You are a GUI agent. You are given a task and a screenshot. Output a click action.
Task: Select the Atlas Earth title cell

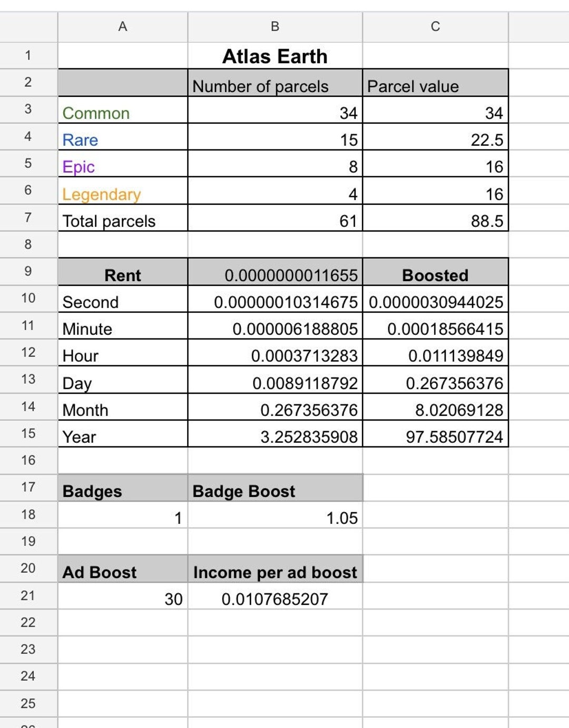click(x=275, y=56)
